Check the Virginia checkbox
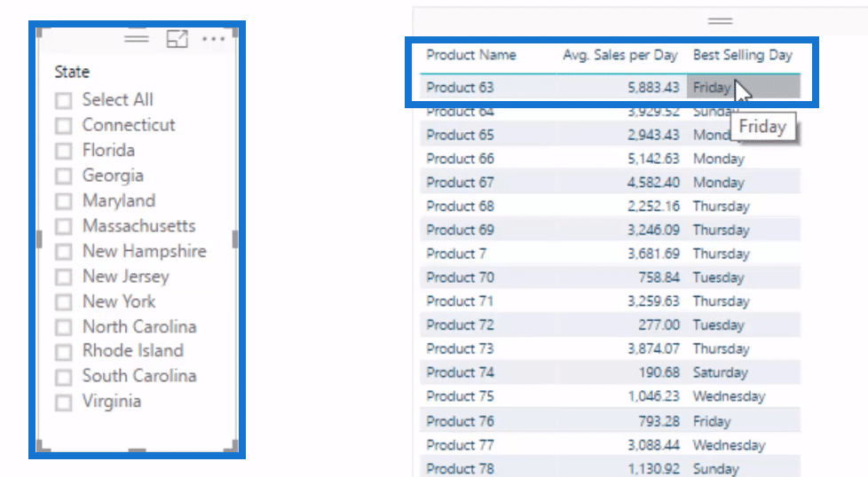The height and width of the screenshot is (477, 868). point(64,403)
